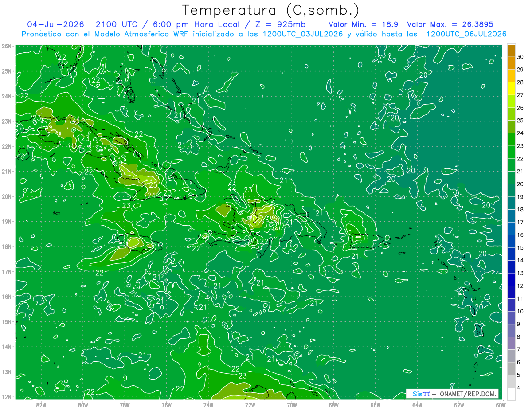Click the '2100 UTC' time text
Viewport: 532px width, 411px height.
[x=116, y=24]
